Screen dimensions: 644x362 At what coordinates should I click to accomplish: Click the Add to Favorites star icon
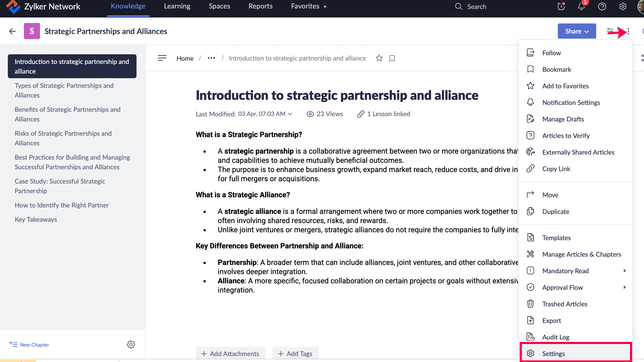530,86
